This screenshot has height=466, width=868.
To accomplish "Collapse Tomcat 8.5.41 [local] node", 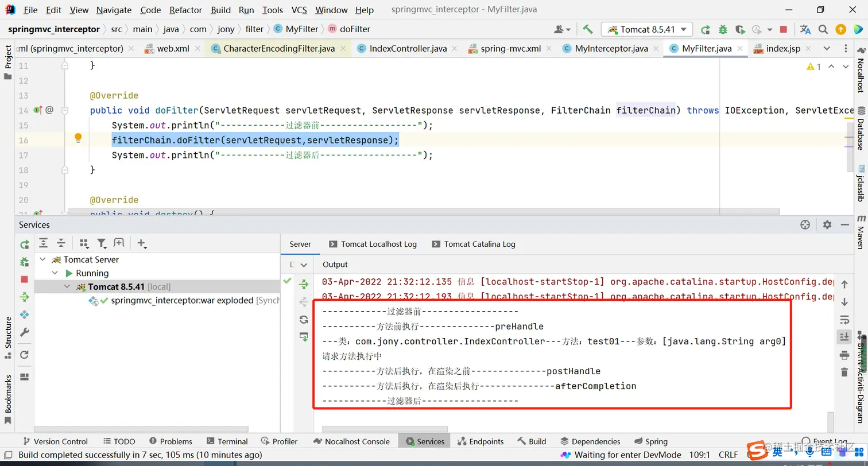I will coord(67,286).
